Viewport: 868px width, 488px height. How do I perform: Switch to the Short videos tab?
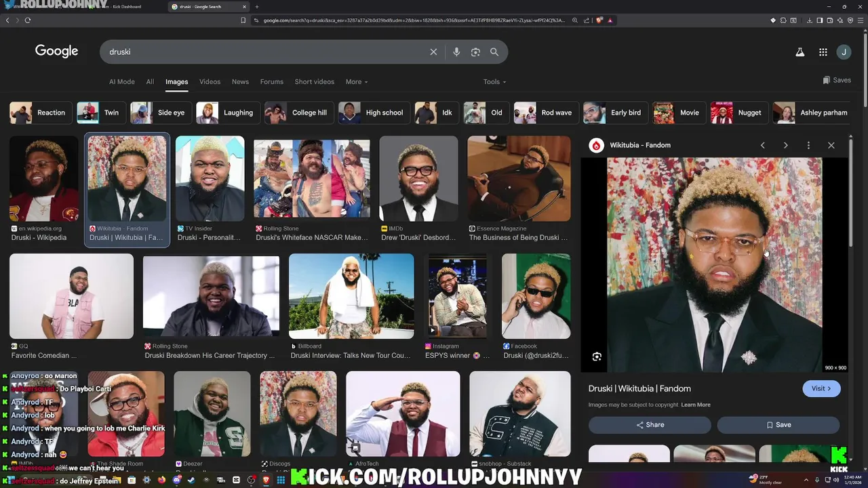(x=315, y=82)
